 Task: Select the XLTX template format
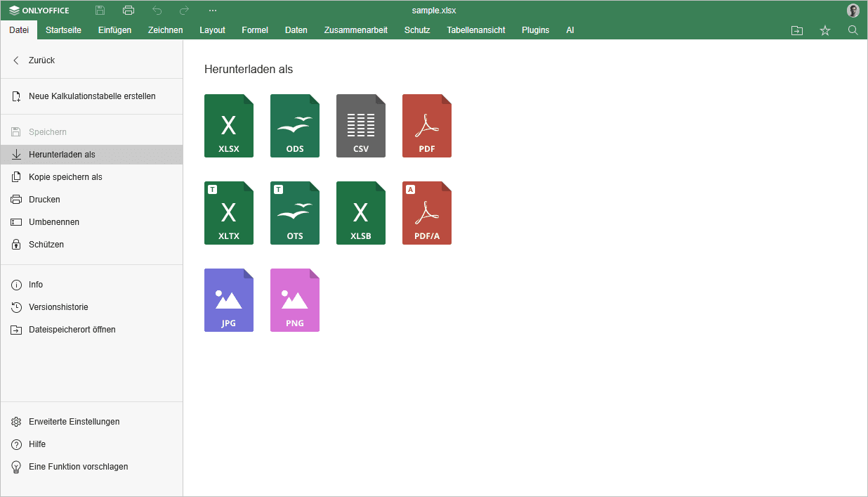[228, 213]
